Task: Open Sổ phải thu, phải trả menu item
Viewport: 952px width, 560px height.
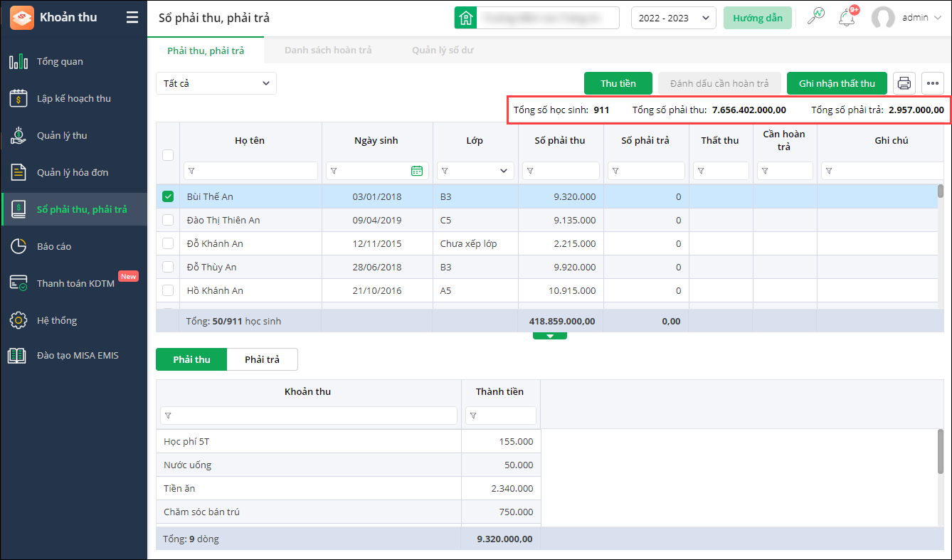Action: click(74, 209)
